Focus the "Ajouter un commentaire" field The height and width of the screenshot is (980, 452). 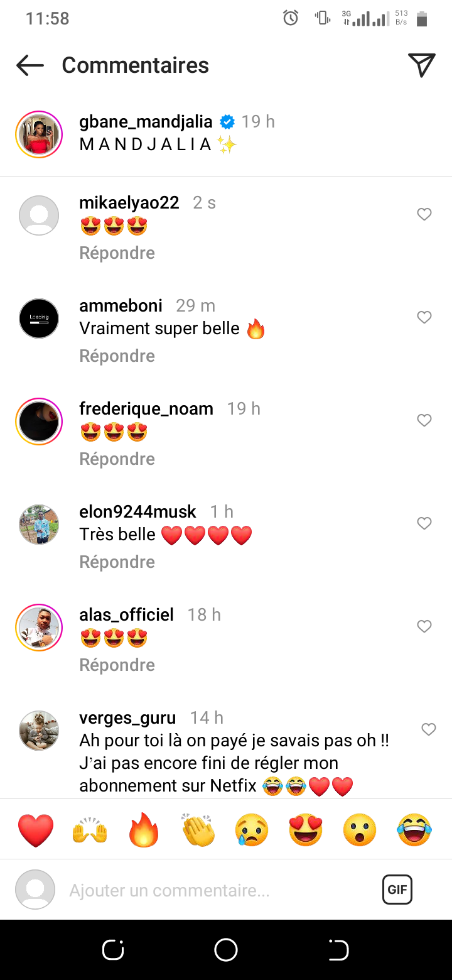pyautogui.click(x=213, y=890)
